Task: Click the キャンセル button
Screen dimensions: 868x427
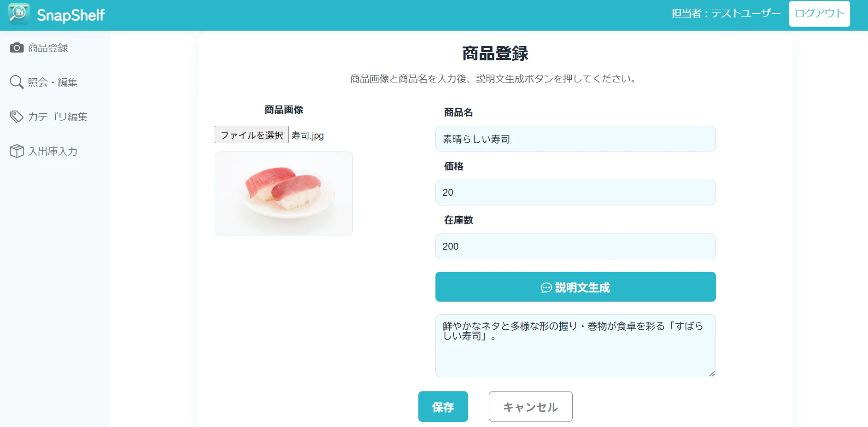Action: [530, 407]
